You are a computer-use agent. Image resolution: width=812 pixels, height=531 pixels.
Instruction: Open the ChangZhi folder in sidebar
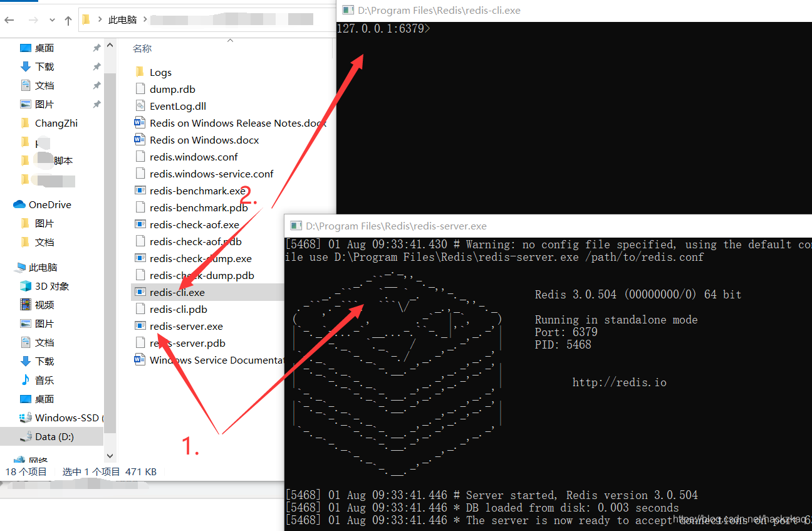(x=56, y=123)
